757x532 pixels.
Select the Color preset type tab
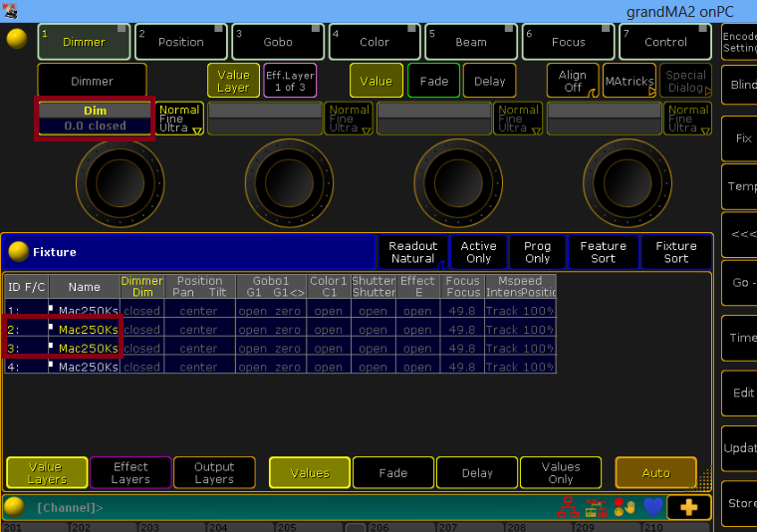(375, 42)
